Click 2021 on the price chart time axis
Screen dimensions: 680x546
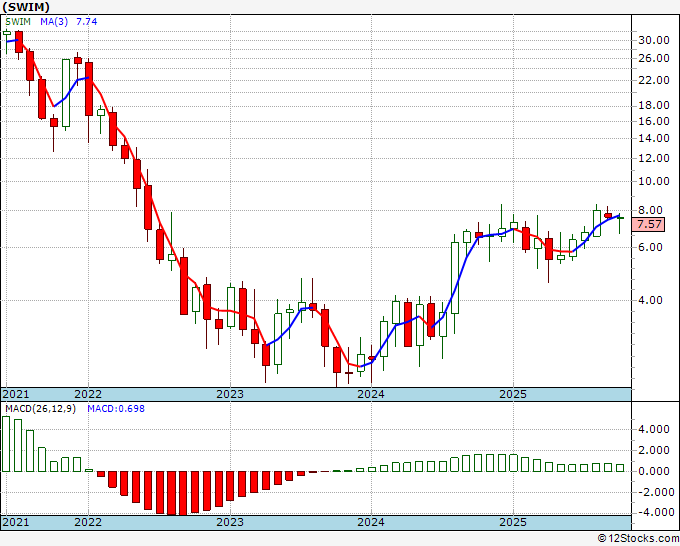coord(16,394)
